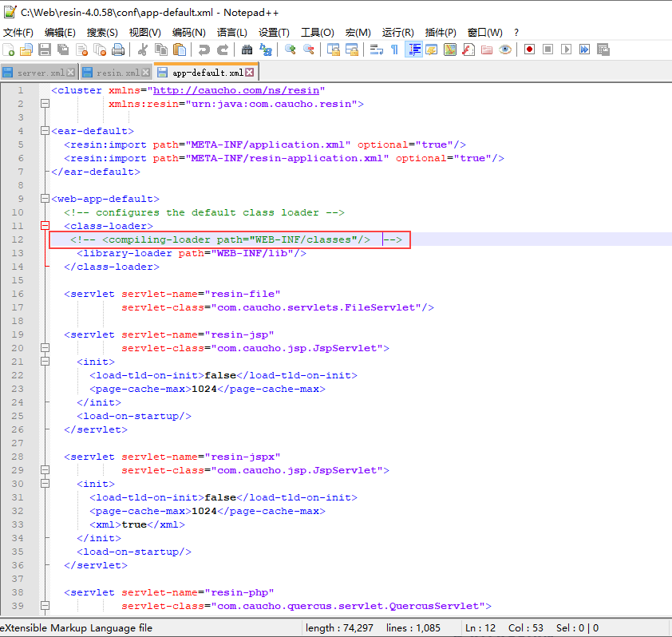Open the 语言(L) menu
The height and width of the screenshot is (637, 672).
coord(232,33)
